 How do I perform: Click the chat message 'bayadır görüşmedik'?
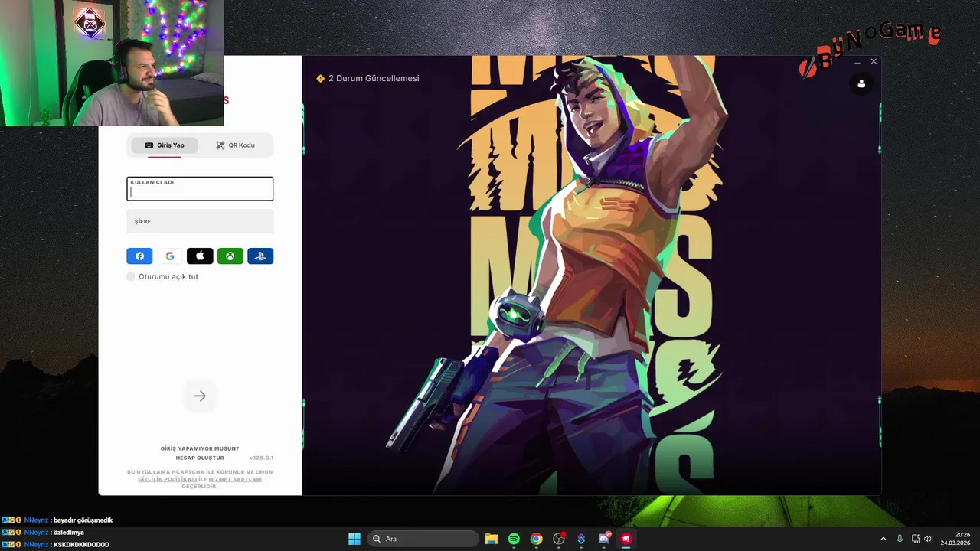[83, 520]
